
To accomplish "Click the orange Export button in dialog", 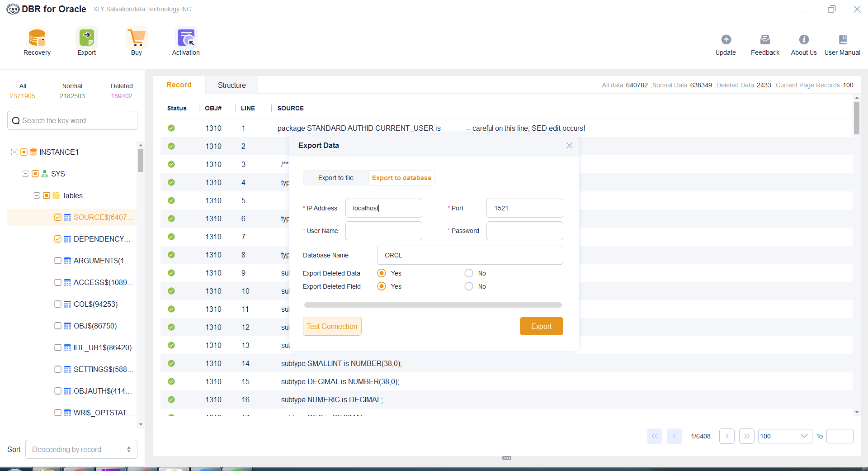I will coord(541,326).
